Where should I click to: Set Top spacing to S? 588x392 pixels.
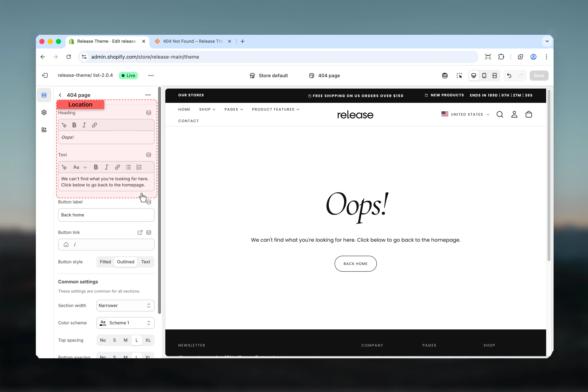[114, 340]
